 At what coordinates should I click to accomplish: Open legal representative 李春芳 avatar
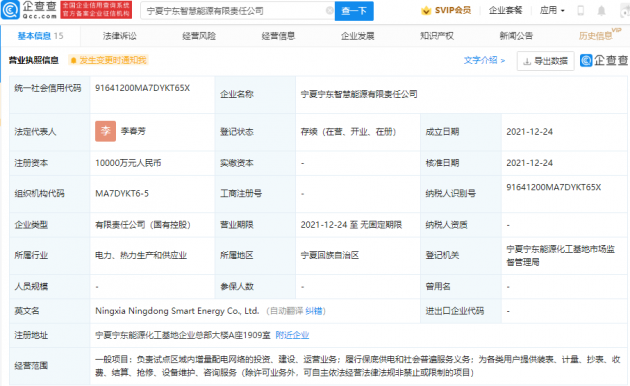coord(105,131)
